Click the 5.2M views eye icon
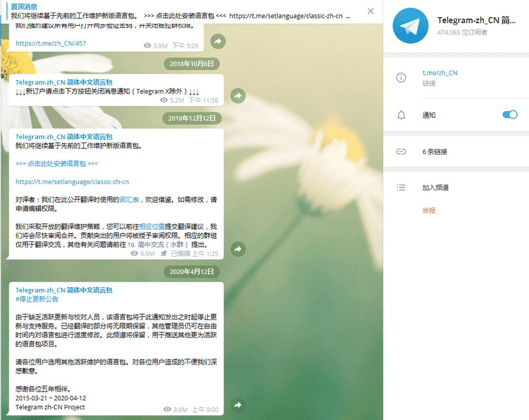The image size is (529, 420). (x=163, y=100)
